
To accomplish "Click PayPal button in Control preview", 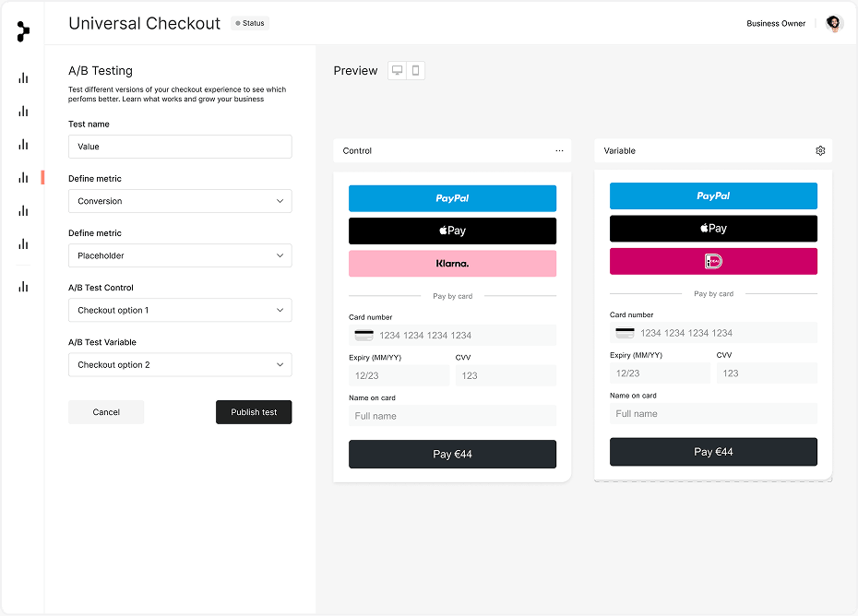I will point(453,198).
